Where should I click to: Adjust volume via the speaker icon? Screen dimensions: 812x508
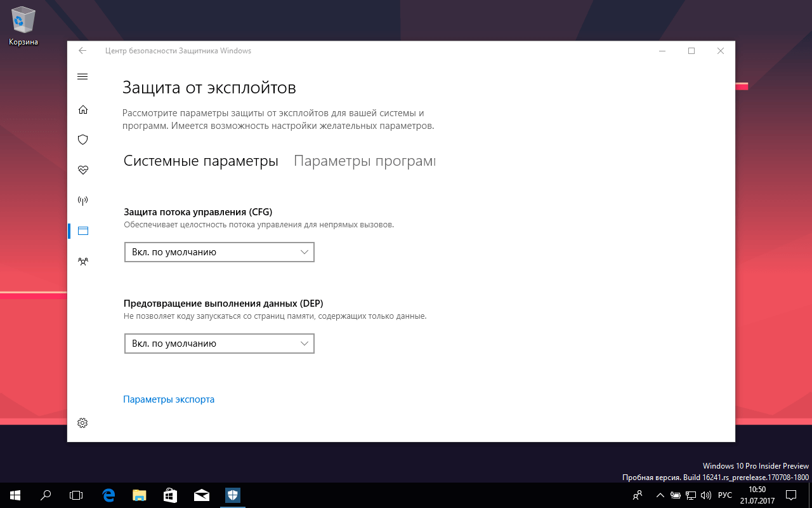706,495
